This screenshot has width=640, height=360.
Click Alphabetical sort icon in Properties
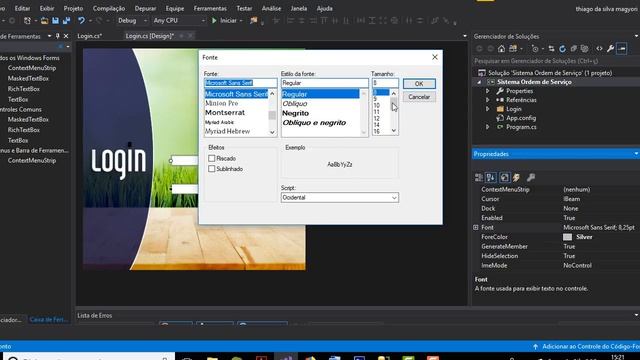tap(491, 178)
